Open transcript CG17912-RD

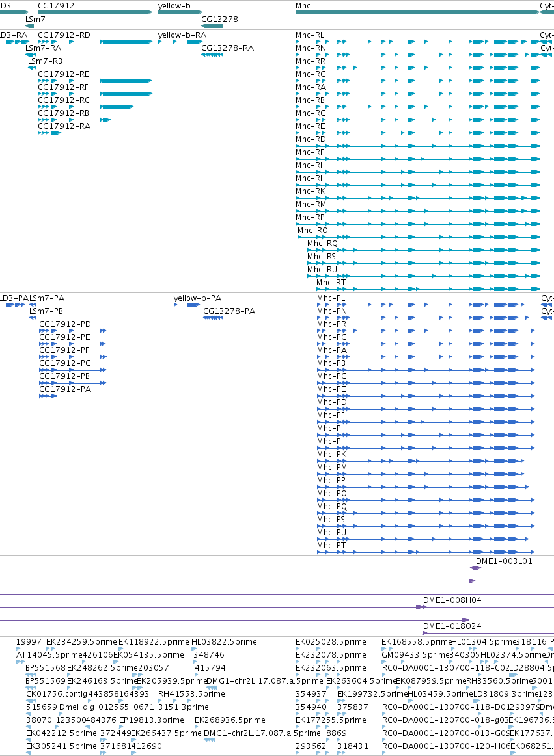[x=64, y=35]
